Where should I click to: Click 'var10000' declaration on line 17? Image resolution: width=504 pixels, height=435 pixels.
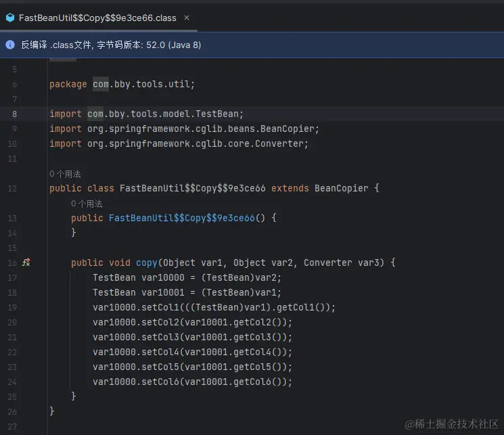click(163, 277)
